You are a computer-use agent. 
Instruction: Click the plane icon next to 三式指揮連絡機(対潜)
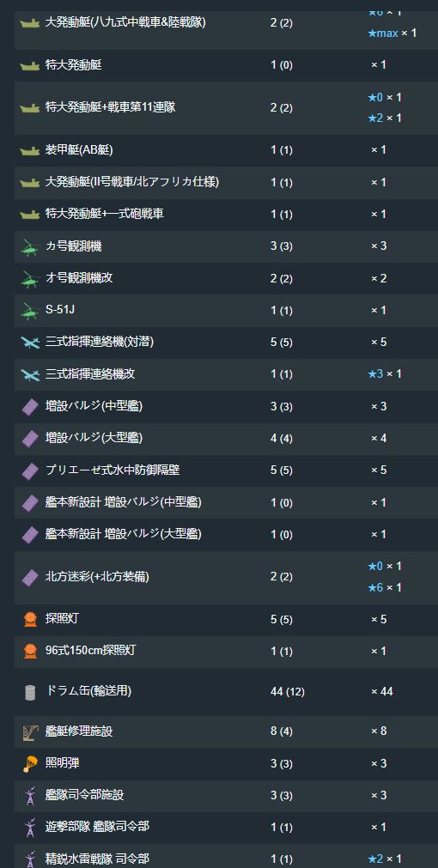pos(30,343)
